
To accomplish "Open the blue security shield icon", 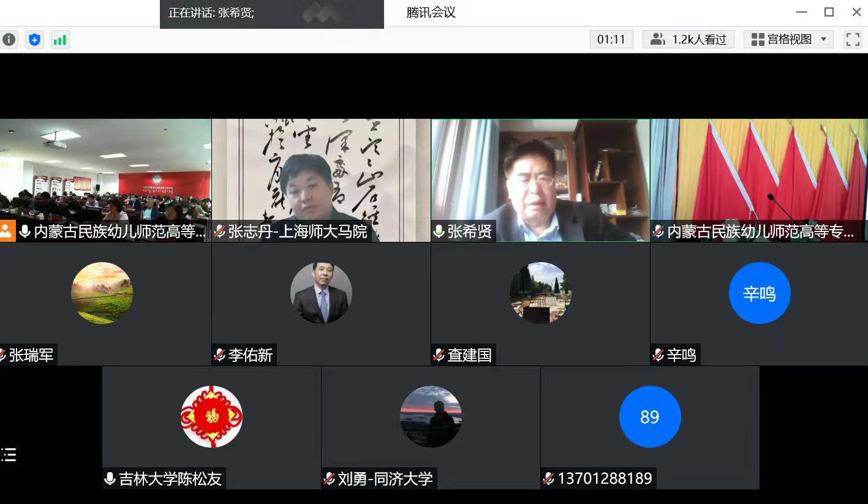I will coord(35,40).
